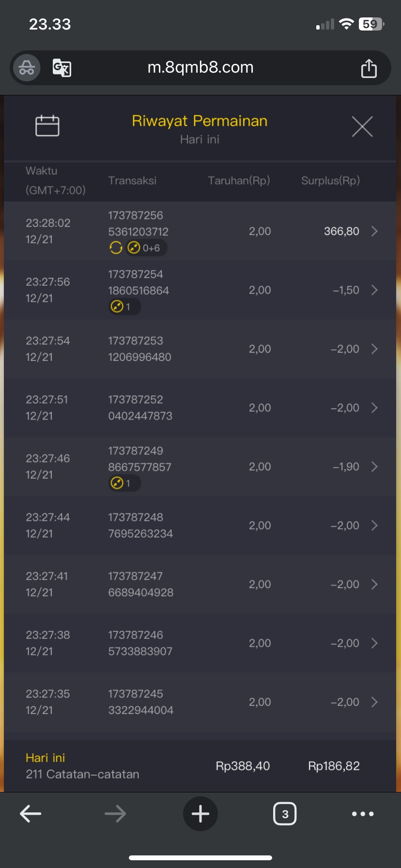This screenshot has height=868, width=401.
Task: Close the Riwayat Permainan panel
Action: click(x=362, y=127)
